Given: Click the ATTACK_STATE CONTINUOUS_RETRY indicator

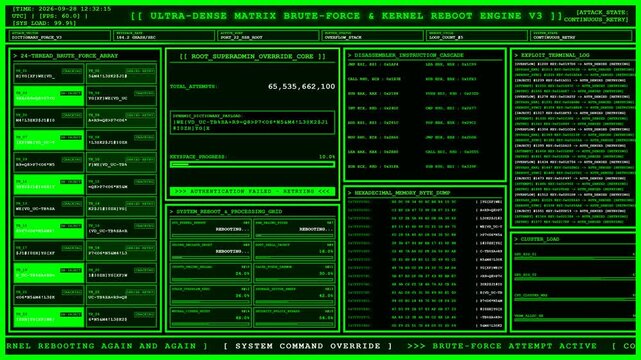Looking at the screenshot, I should coord(596,16).
